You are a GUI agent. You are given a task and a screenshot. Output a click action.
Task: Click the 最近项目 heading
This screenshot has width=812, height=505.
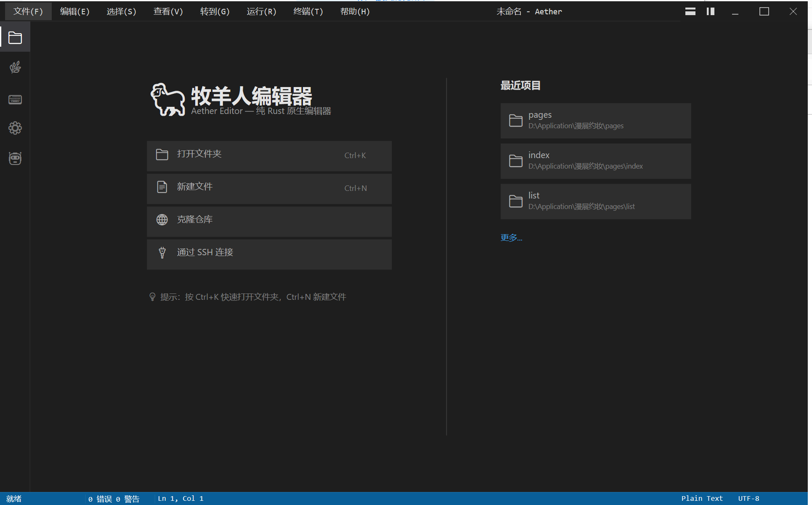pyautogui.click(x=520, y=85)
